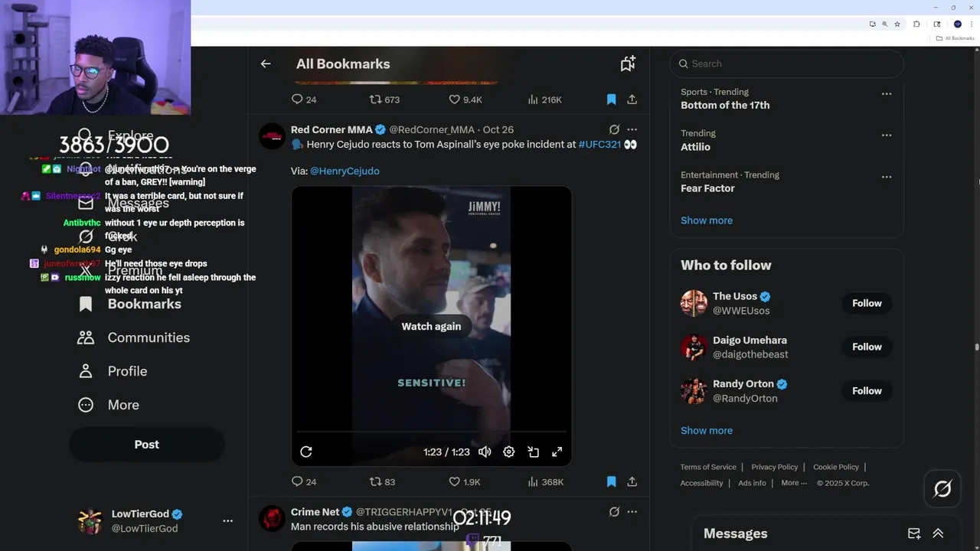The height and width of the screenshot is (551, 980).
Task: Open the Cookie Policy link
Action: pos(836,467)
